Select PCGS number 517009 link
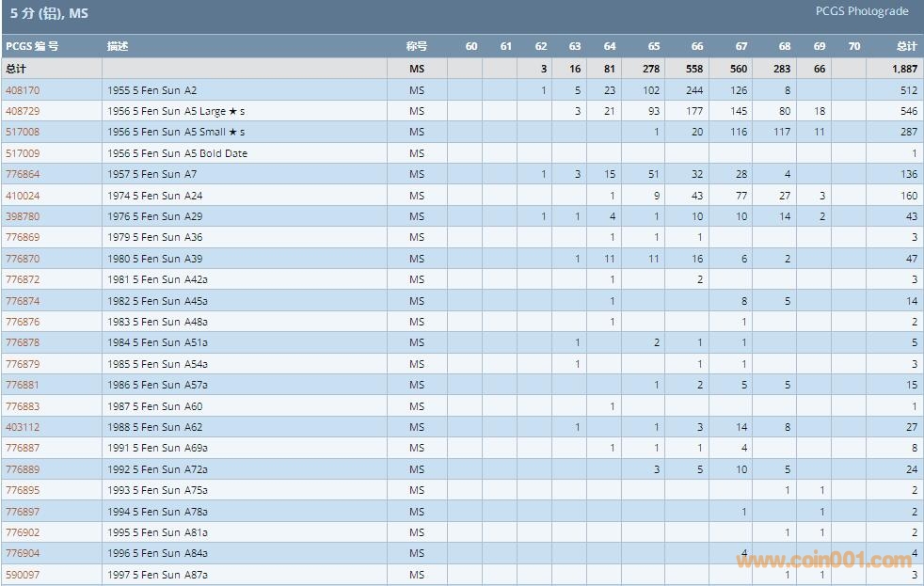924x586 pixels. tap(23, 153)
